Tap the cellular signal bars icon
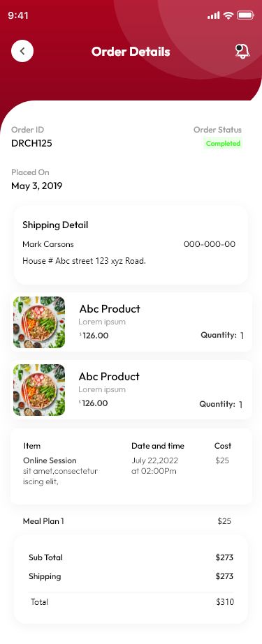 tap(214, 15)
